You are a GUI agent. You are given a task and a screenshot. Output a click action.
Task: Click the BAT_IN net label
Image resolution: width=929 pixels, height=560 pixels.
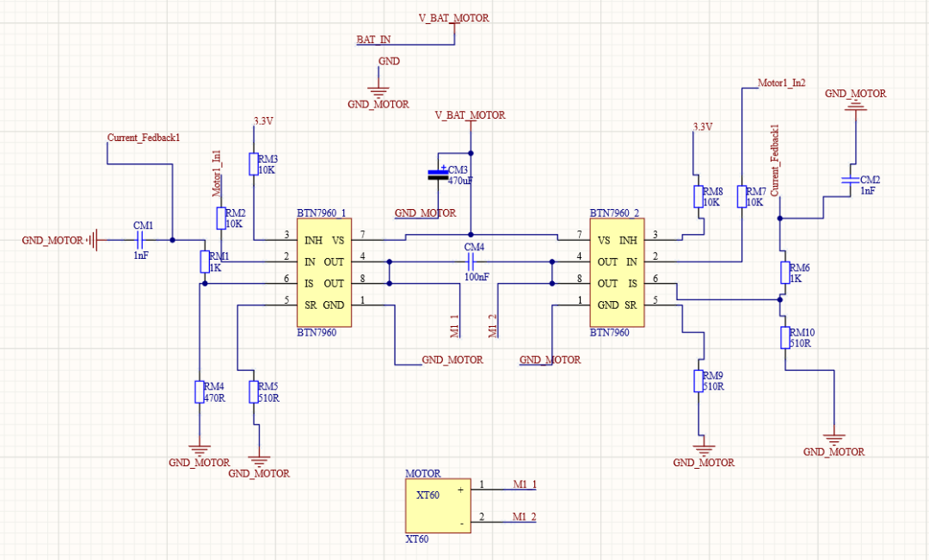[x=373, y=40]
